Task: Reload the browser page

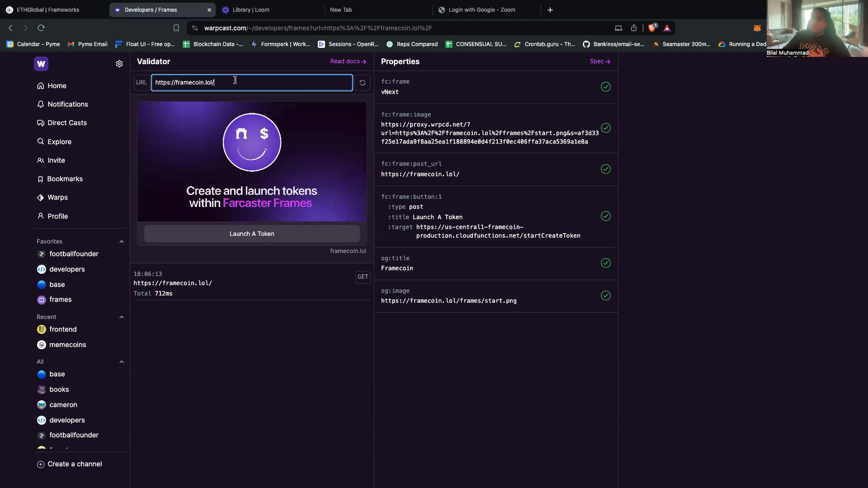Action: click(41, 28)
